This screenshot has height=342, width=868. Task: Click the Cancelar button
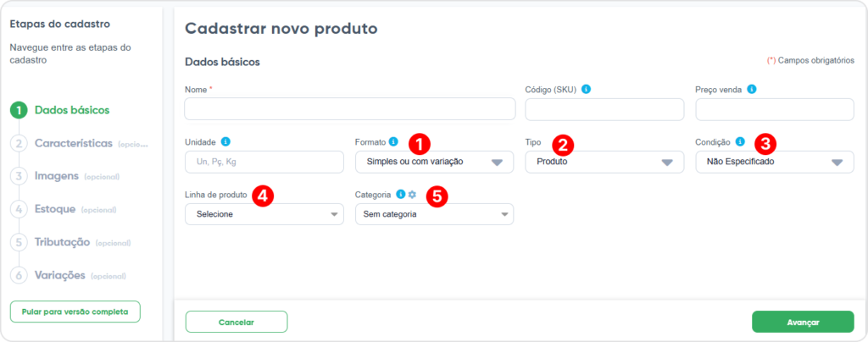coord(236,322)
